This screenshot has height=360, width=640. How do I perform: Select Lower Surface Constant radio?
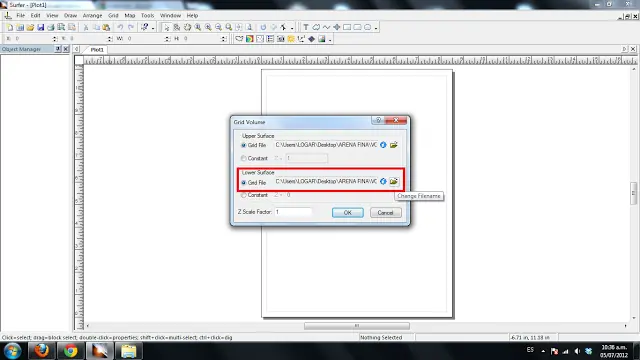(244, 195)
